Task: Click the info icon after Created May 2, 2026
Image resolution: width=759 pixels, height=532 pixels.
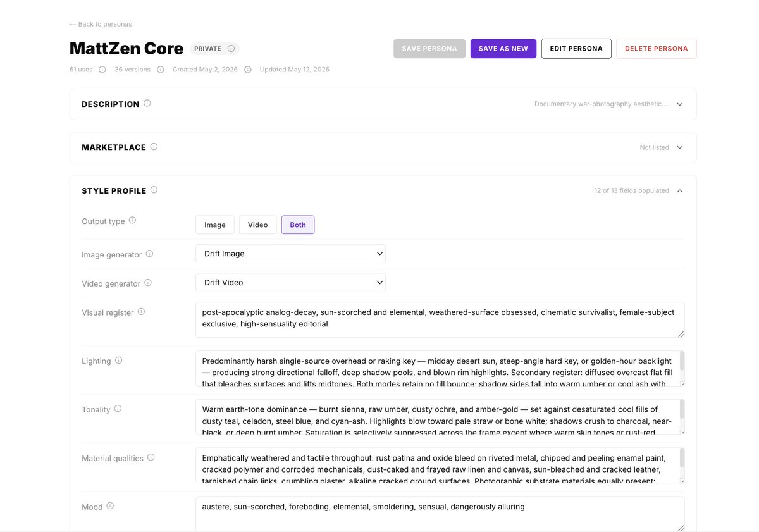Action: (247, 70)
